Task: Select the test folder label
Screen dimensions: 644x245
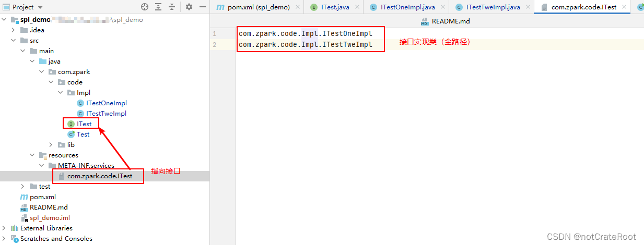Action: pyautogui.click(x=45, y=186)
